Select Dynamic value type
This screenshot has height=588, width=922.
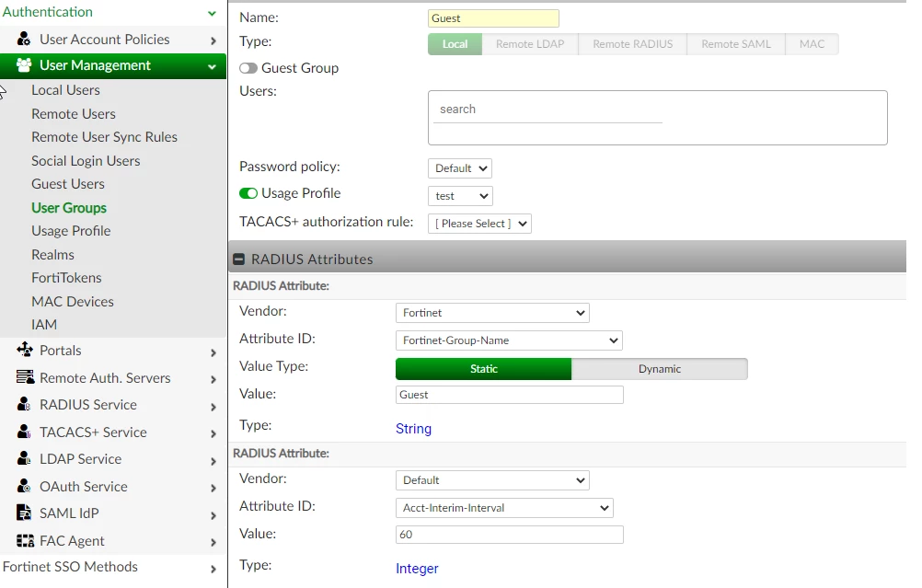pyautogui.click(x=659, y=369)
